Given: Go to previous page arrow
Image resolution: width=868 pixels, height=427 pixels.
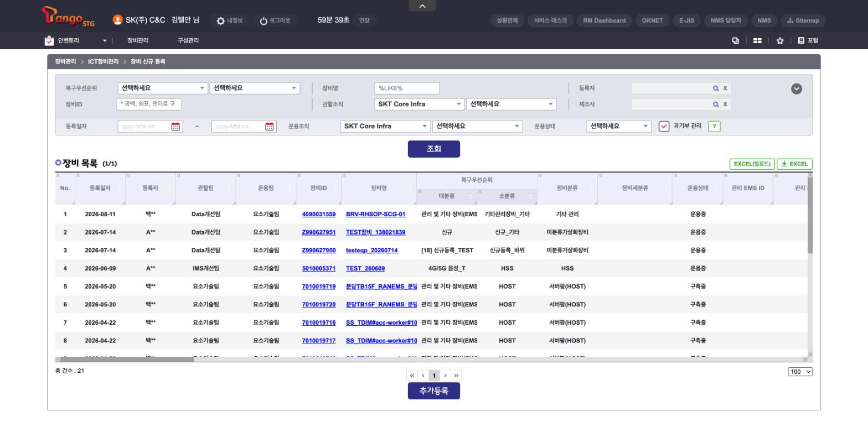Looking at the screenshot, I should coord(422,376).
